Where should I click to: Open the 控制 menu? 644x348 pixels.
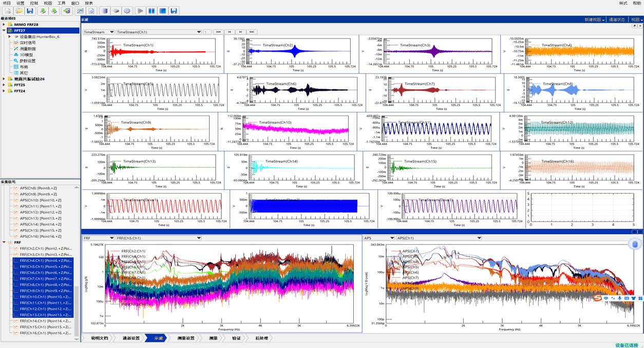[x=34, y=3]
